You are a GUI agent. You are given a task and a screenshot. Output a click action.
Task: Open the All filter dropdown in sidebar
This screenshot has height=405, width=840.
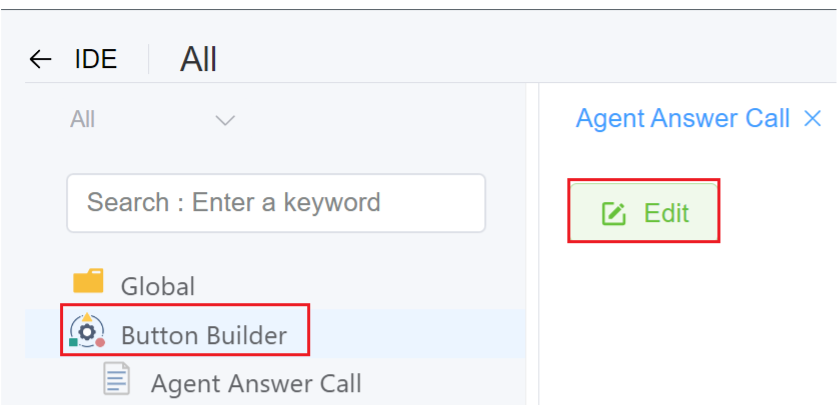150,120
